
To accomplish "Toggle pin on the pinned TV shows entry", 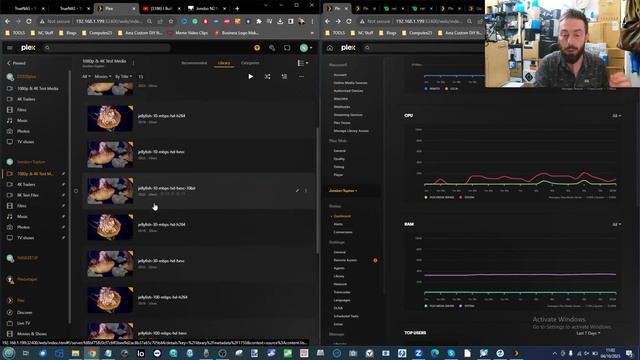I will point(63,238).
